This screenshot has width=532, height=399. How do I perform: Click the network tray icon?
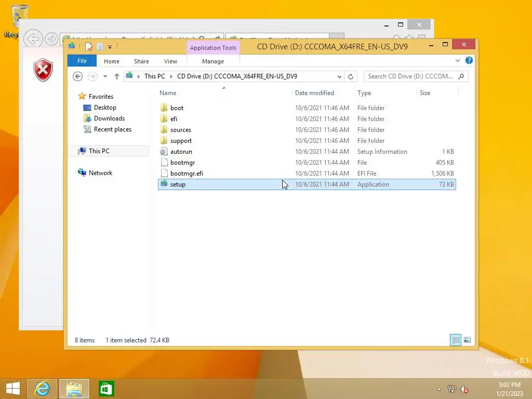point(451,389)
